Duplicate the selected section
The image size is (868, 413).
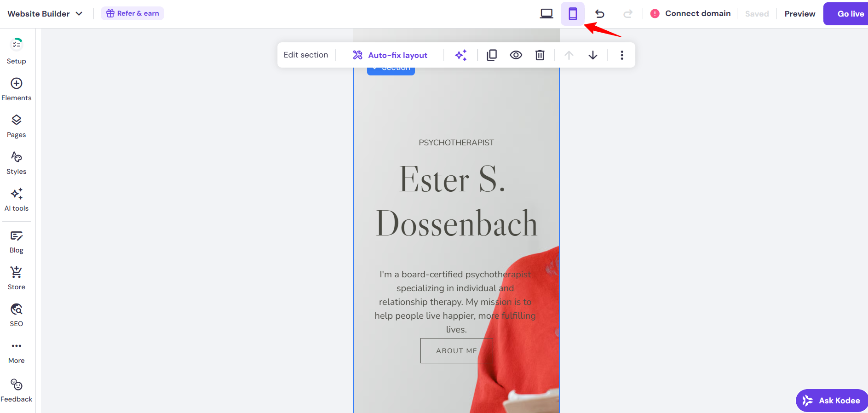click(x=492, y=55)
